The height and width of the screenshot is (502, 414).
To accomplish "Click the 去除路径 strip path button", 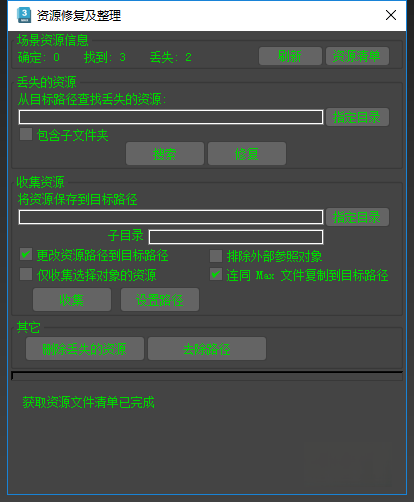I will coord(207,349).
